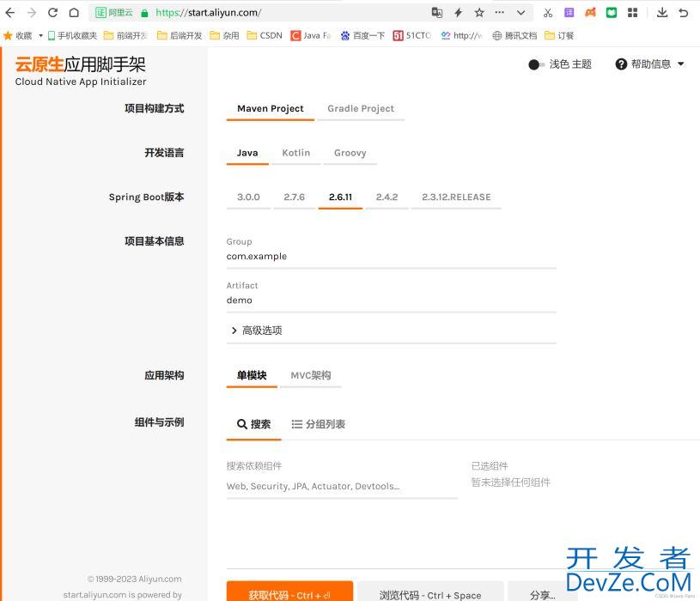Open the CSDN bookmarks folder

(x=265, y=36)
